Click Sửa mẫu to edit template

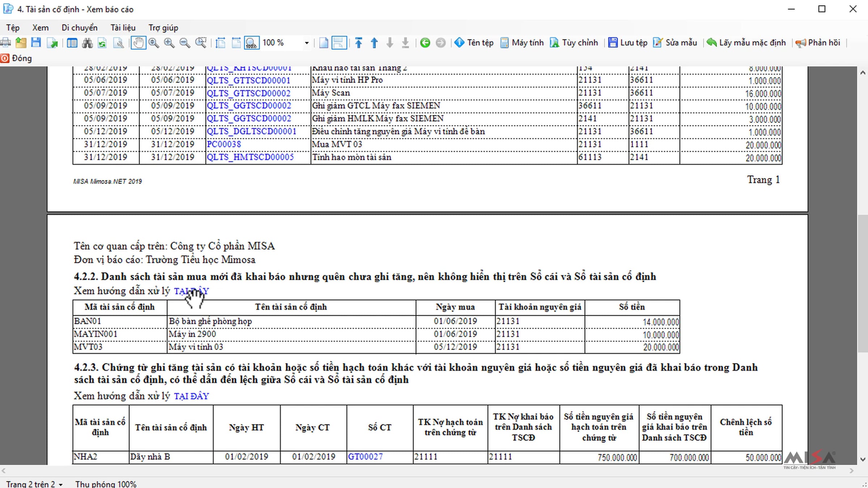coord(675,43)
